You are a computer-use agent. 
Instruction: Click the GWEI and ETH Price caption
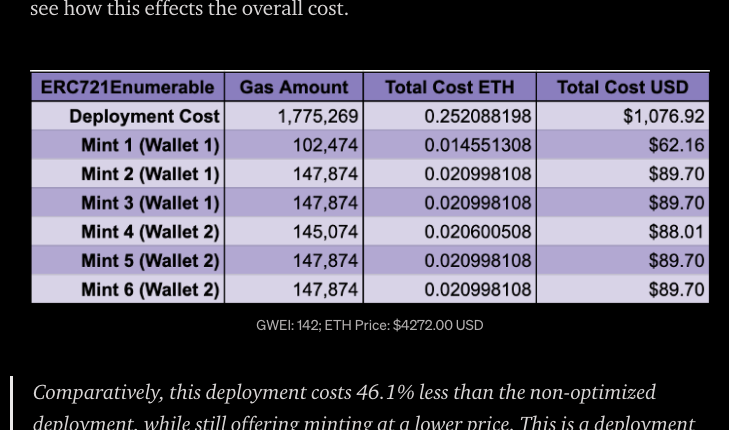(369, 325)
